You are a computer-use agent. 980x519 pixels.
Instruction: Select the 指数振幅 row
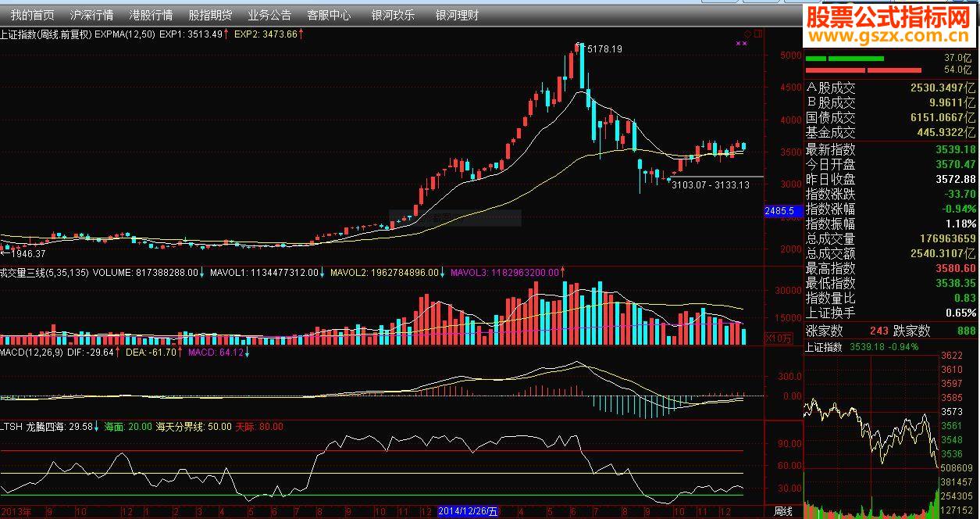[x=891, y=224]
